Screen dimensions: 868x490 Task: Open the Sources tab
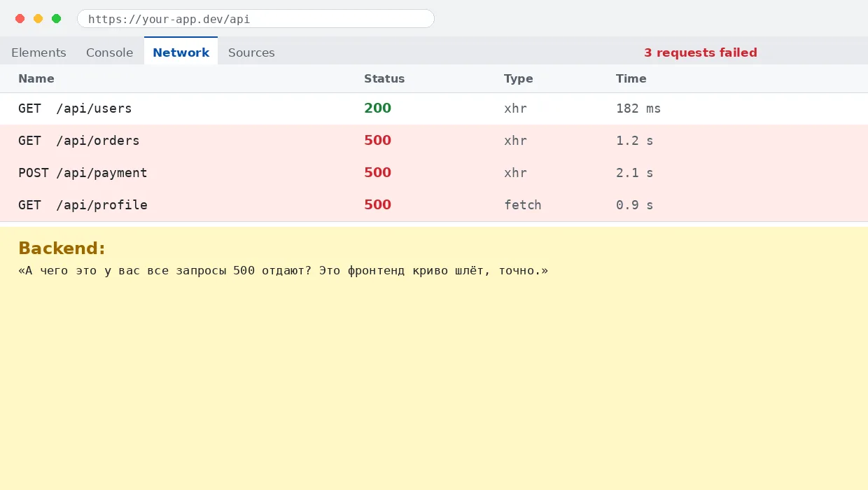coord(251,52)
